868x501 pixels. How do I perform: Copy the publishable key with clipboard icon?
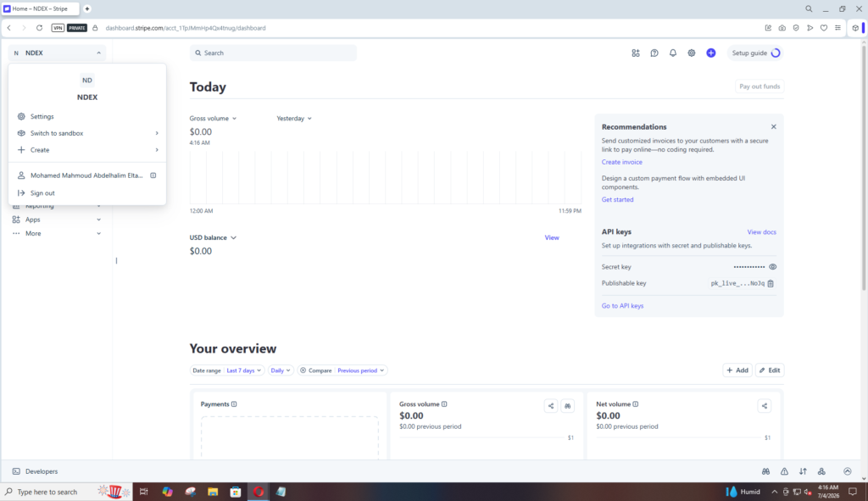(771, 283)
